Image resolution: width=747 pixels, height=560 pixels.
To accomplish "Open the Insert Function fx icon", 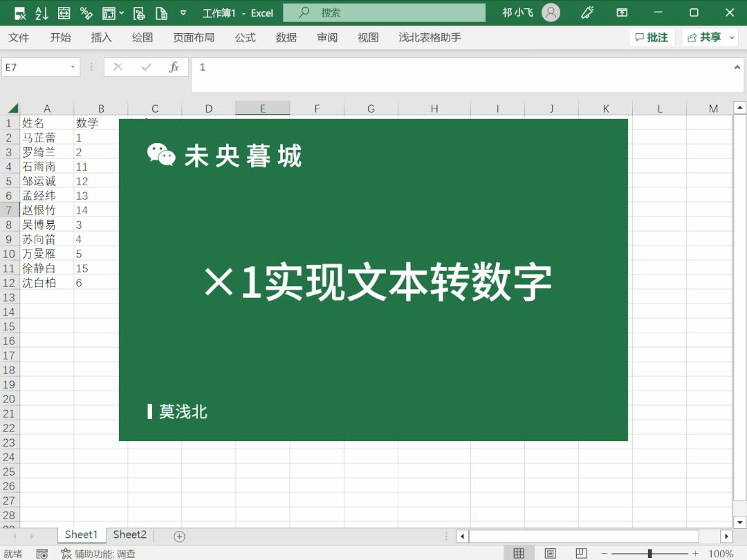I will point(173,67).
